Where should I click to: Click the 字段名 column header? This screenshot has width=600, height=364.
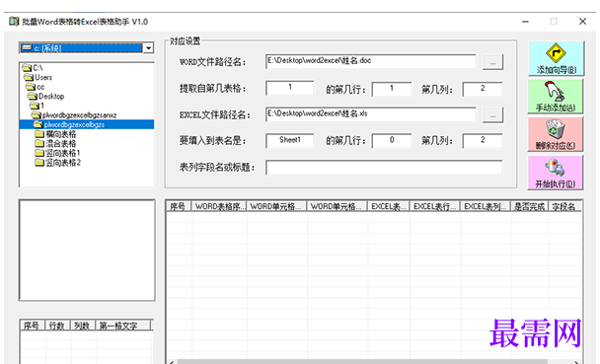pos(565,206)
